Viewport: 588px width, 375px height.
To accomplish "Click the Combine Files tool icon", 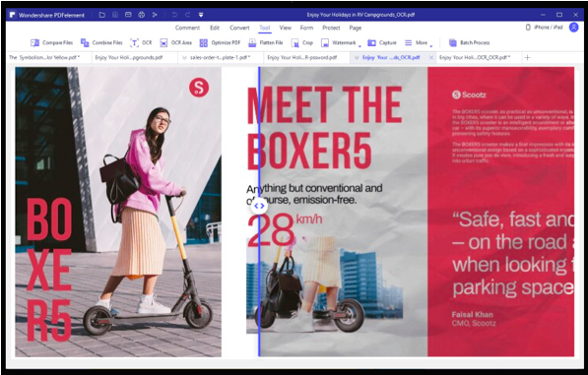I will 85,42.
